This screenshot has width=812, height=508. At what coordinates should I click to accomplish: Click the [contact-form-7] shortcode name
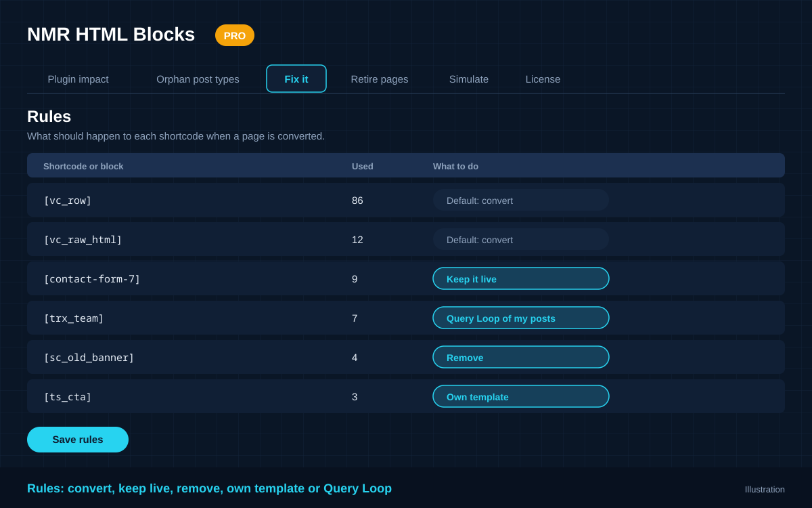tap(92, 279)
